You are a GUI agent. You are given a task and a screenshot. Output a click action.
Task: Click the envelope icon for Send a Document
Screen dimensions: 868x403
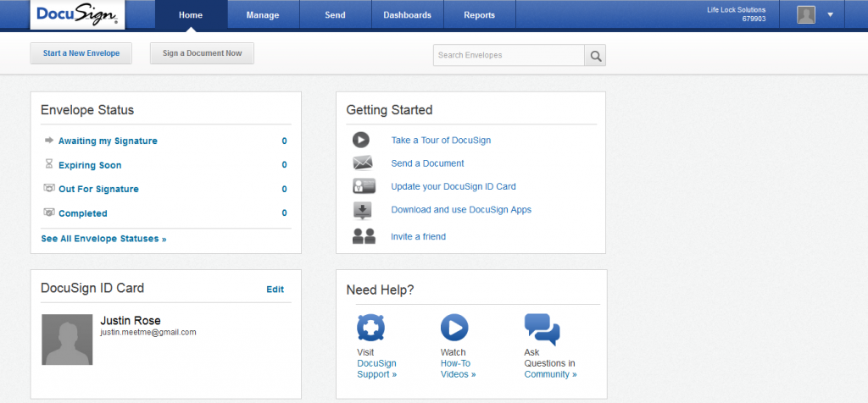(x=363, y=163)
